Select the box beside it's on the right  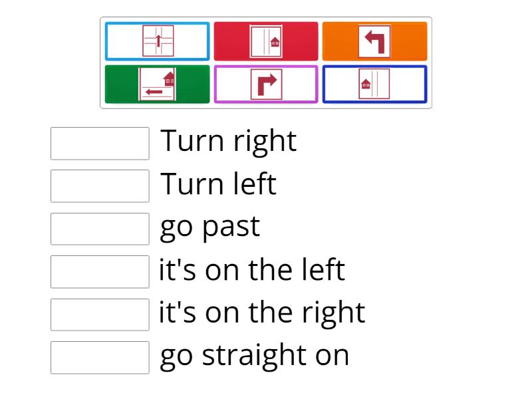(100, 314)
